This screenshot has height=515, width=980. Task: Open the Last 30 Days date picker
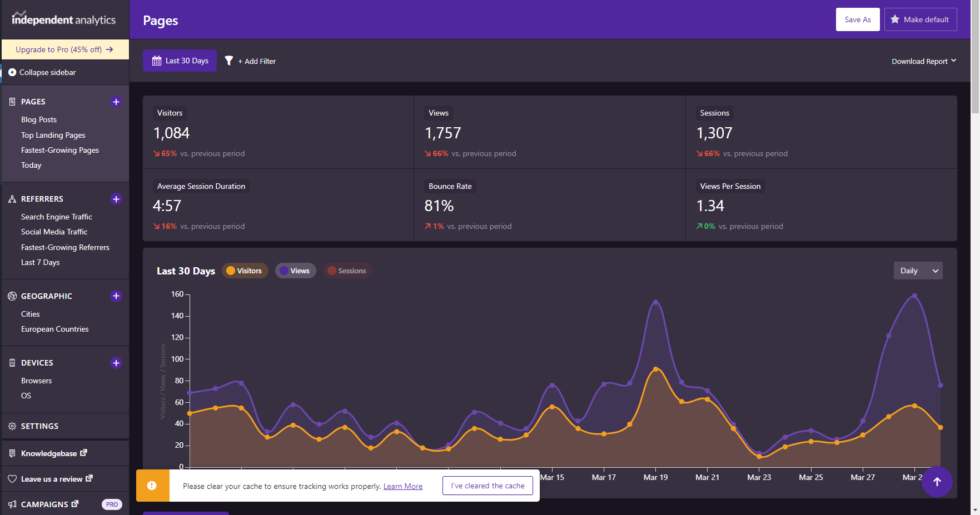pyautogui.click(x=180, y=61)
